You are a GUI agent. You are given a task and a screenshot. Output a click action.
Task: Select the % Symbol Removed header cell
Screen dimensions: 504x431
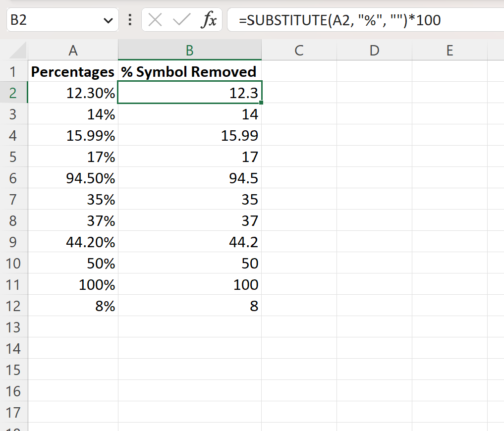189,71
